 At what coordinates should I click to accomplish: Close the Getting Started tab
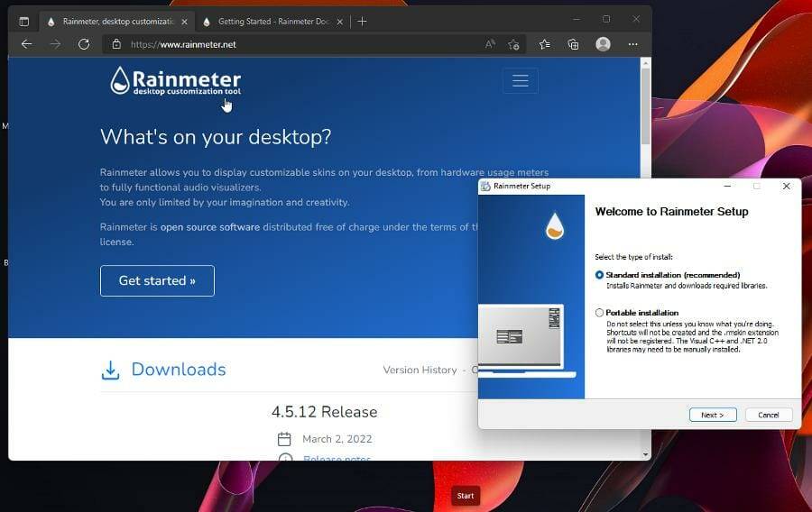[x=340, y=22]
